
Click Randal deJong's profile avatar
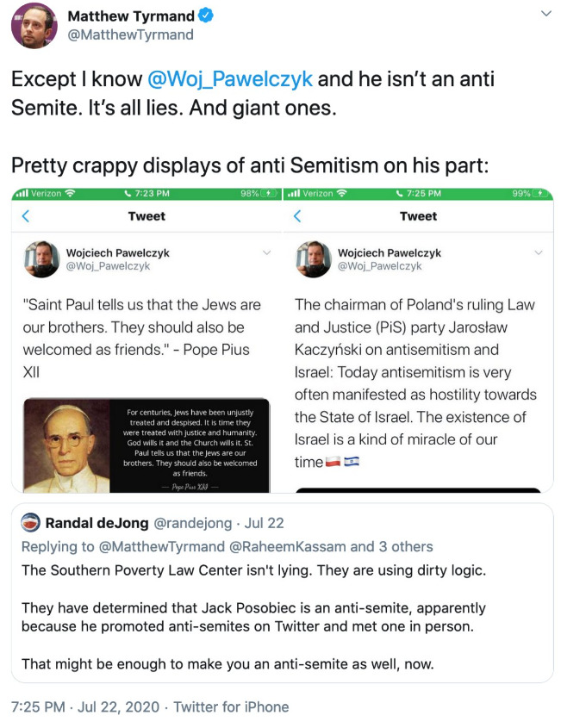click(x=31, y=523)
